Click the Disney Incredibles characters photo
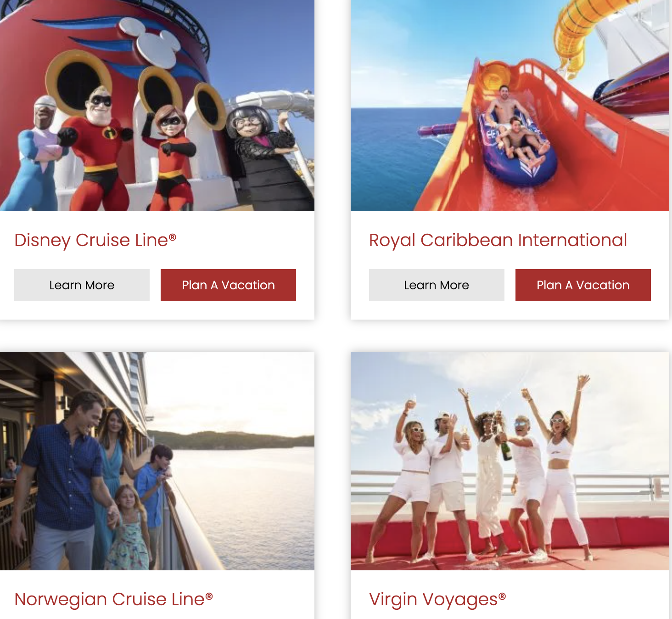Image resolution: width=672 pixels, height=619 pixels. (x=157, y=106)
